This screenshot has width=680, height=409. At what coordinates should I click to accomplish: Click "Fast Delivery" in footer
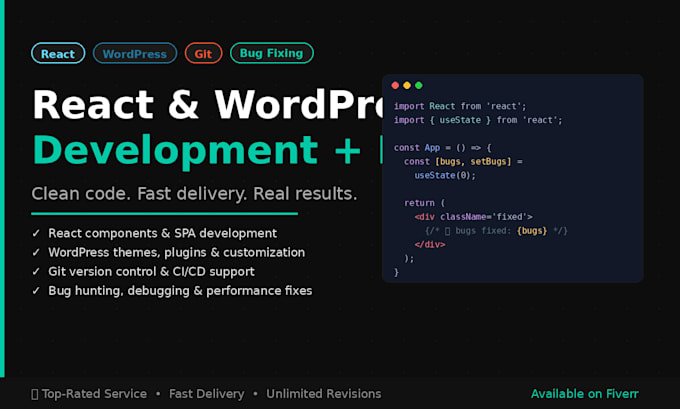tap(206, 394)
